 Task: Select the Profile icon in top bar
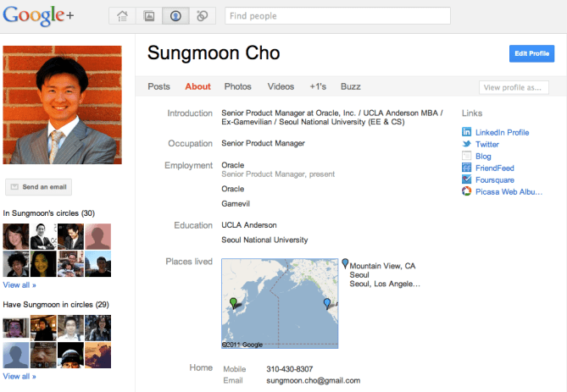[x=175, y=16]
